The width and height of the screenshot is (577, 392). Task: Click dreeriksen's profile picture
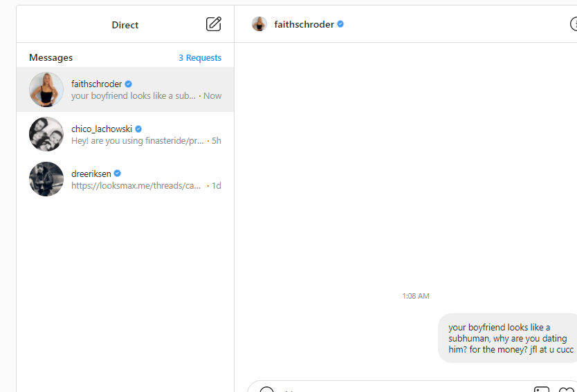[x=46, y=179]
